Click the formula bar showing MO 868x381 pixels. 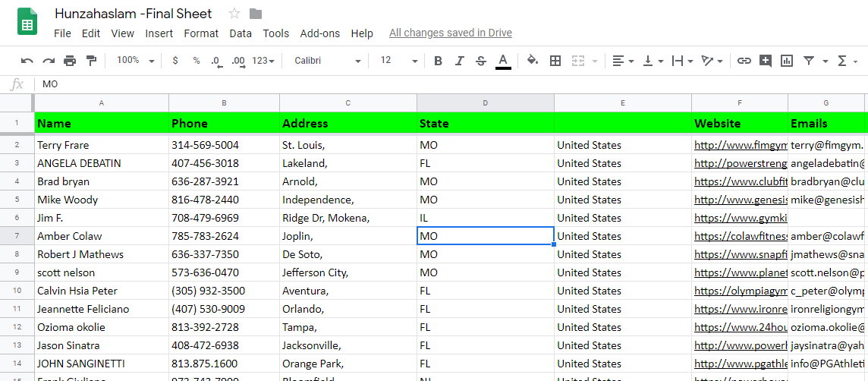(x=451, y=84)
